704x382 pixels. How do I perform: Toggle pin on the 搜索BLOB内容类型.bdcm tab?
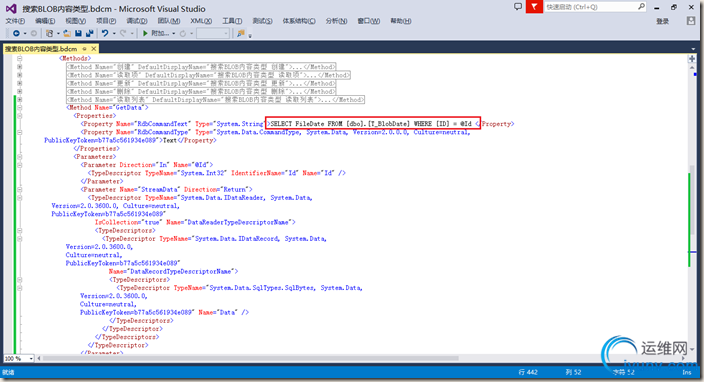pos(84,48)
